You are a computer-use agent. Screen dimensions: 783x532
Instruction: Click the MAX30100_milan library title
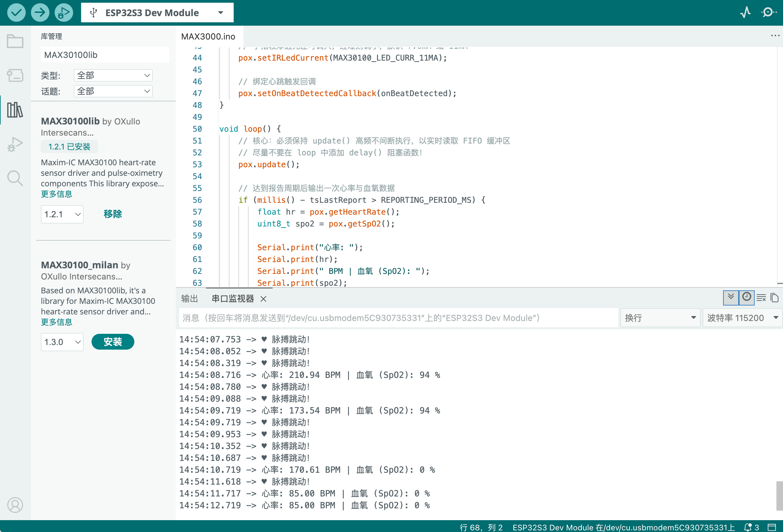(79, 265)
